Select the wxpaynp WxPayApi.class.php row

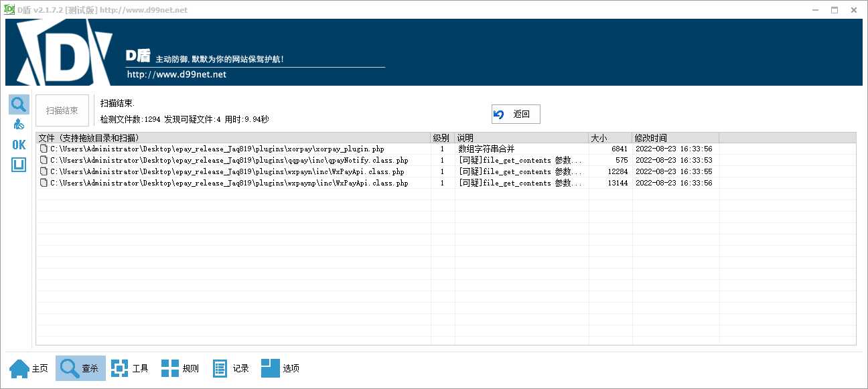[x=446, y=183]
